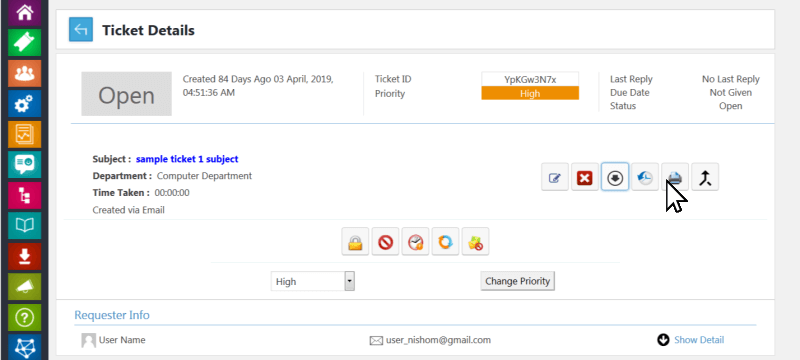
Task: Click the black down-arrow beside Show Detail
Action: (x=663, y=340)
